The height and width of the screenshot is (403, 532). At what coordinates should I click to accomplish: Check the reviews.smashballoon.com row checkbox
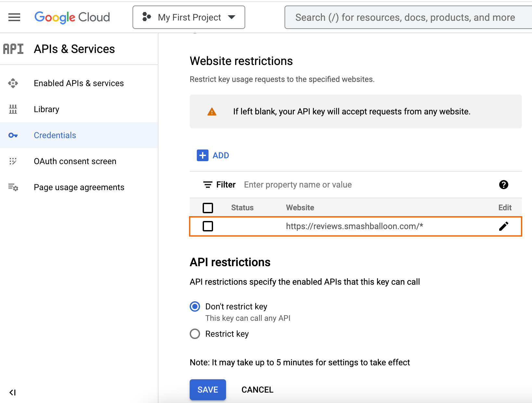click(208, 226)
